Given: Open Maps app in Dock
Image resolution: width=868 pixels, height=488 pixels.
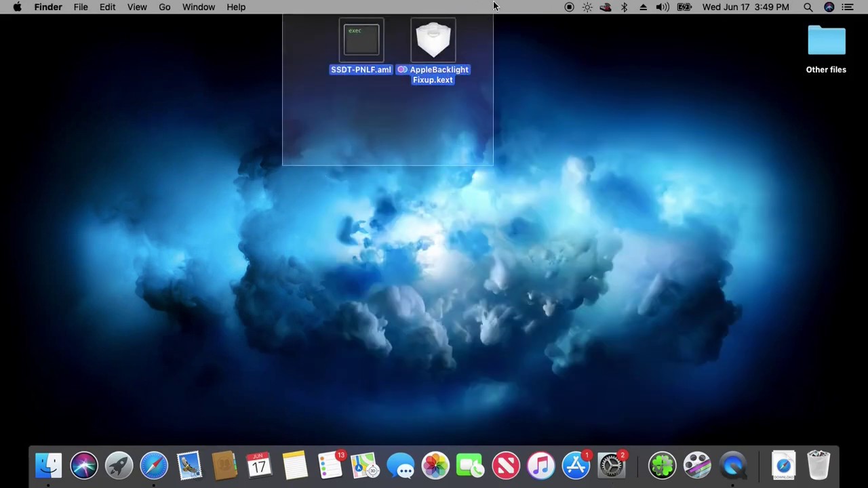Looking at the screenshot, I should pos(365,466).
